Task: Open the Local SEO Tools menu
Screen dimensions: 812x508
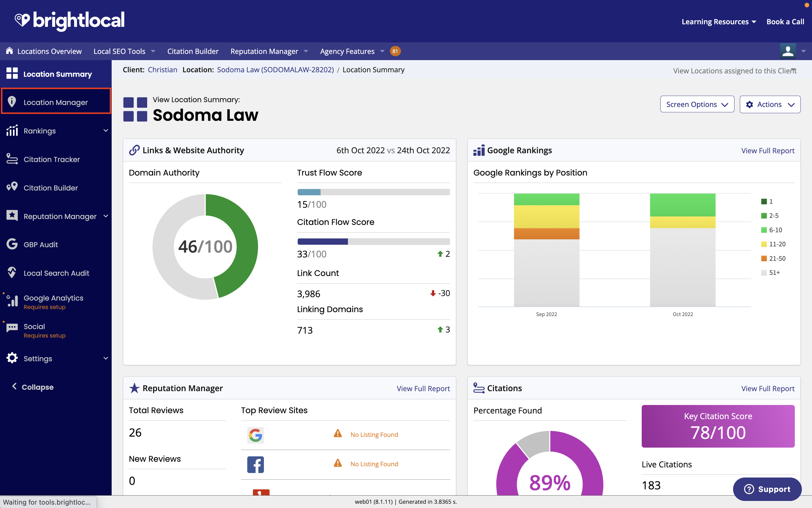Action: 125,51
